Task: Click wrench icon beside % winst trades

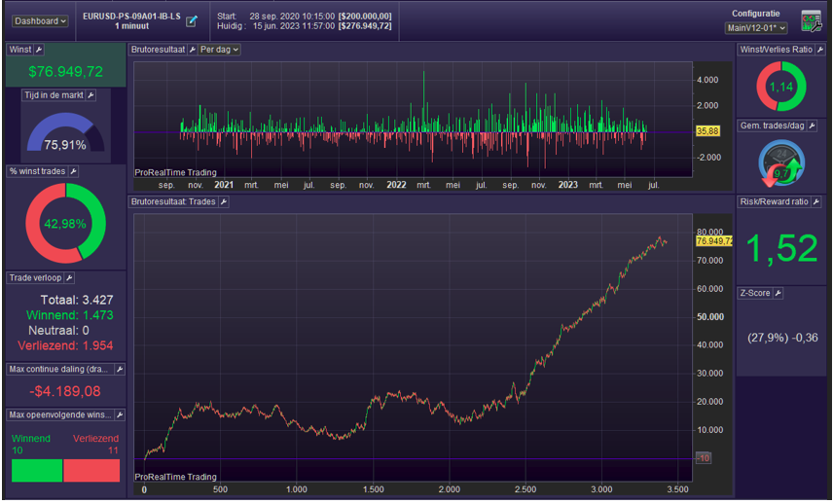Action: coord(73,171)
